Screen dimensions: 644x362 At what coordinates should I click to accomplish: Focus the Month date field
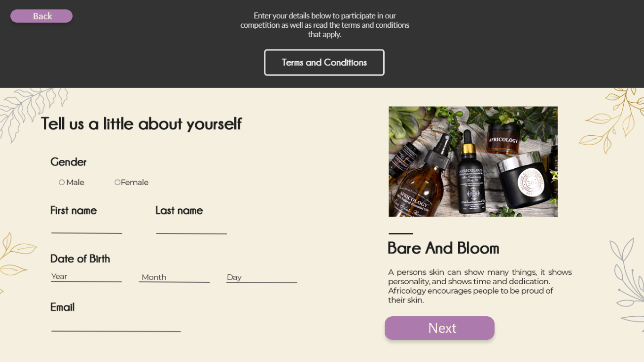click(x=174, y=277)
